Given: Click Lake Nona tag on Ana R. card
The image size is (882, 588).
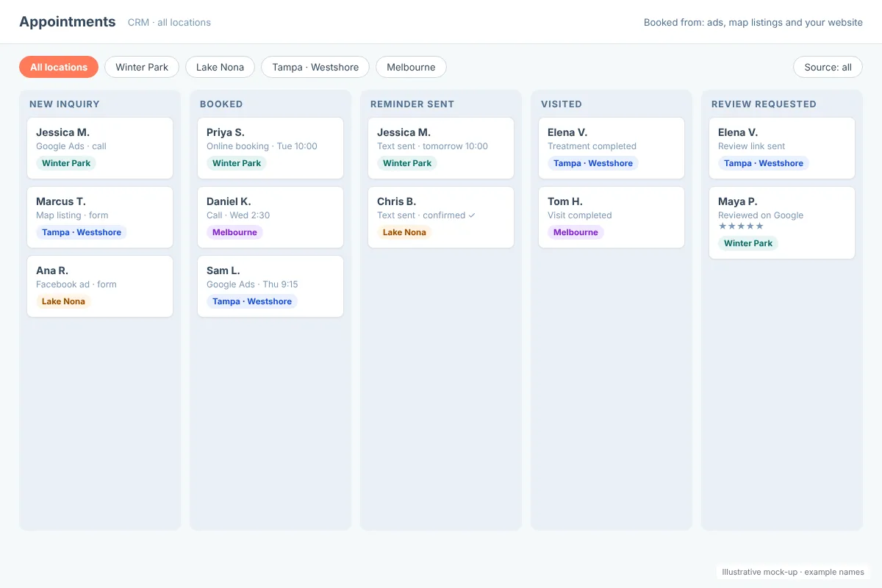Looking at the screenshot, I should [63, 301].
